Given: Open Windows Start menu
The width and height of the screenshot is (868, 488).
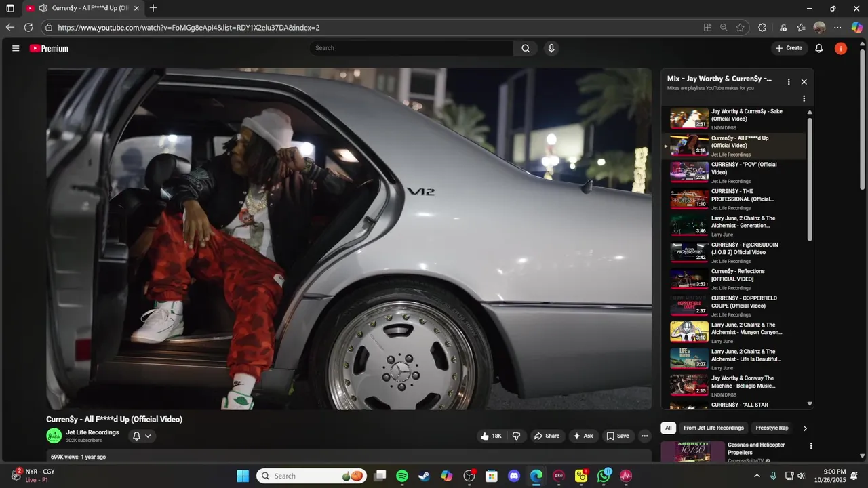Looking at the screenshot, I should tap(243, 476).
